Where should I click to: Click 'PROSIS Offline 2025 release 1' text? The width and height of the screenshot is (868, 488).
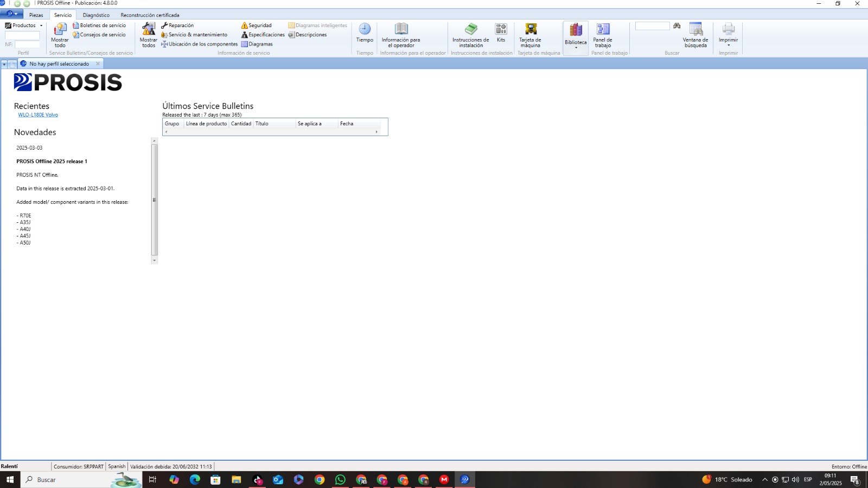52,161
